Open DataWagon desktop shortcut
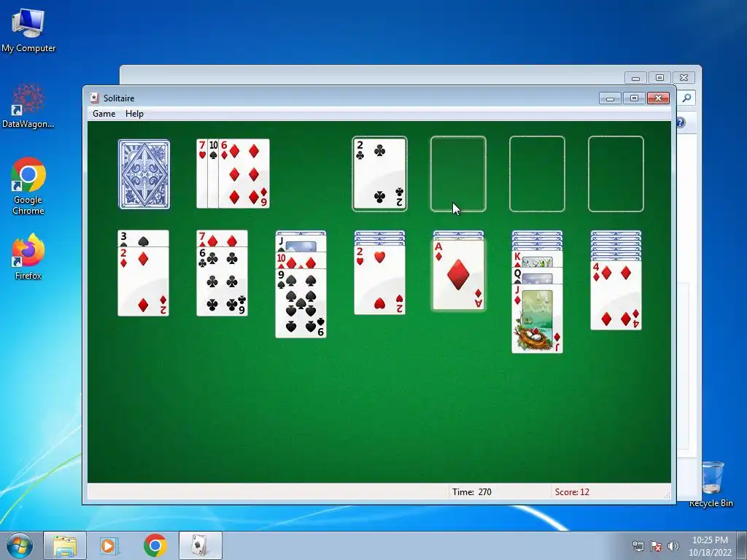This screenshot has width=747, height=560. pyautogui.click(x=28, y=106)
